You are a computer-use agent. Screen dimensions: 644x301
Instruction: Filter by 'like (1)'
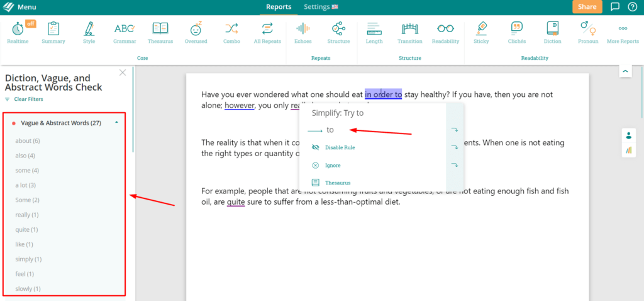[x=24, y=244]
